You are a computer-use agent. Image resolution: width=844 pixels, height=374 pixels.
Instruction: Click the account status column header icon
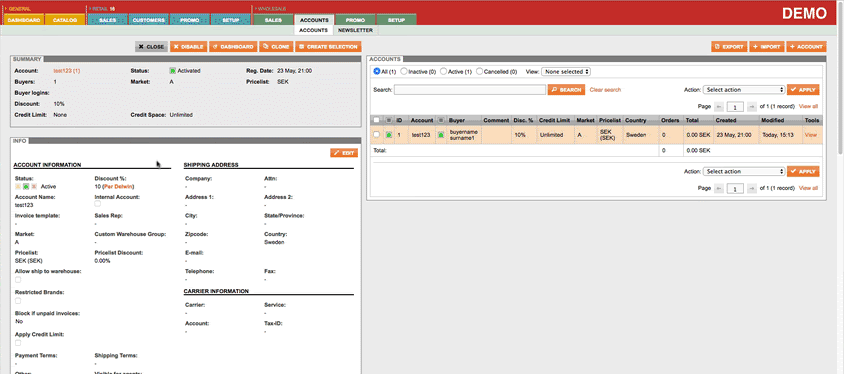pyautogui.click(x=389, y=120)
